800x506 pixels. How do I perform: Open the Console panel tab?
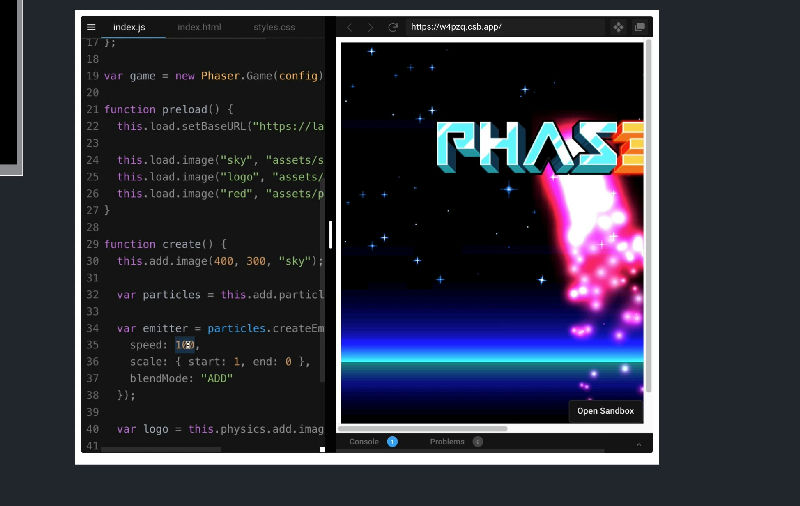(364, 442)
